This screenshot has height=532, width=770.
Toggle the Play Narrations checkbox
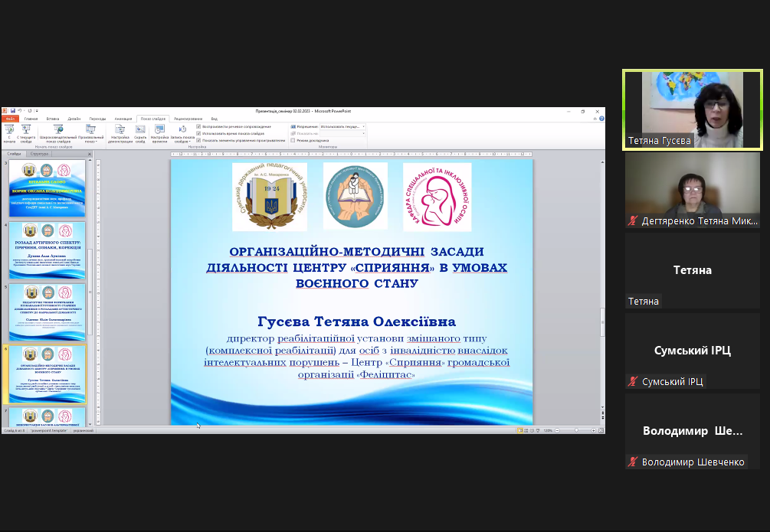(x=199, y=126)
